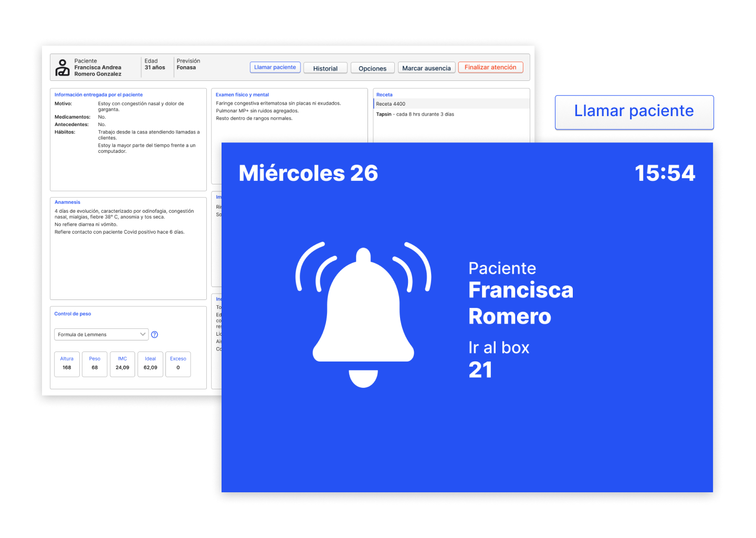The height and width of the screenshot is (538, 756).
Task: Click the Antecedentes label
Action: tap(71, 125)
